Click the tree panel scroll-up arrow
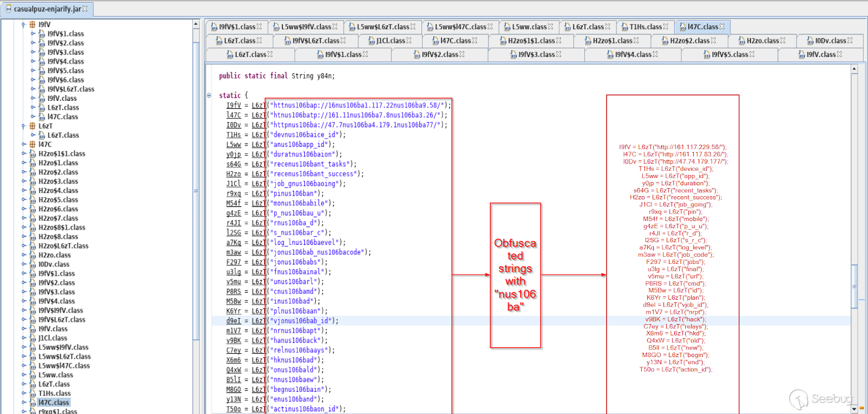 (196, 24)
